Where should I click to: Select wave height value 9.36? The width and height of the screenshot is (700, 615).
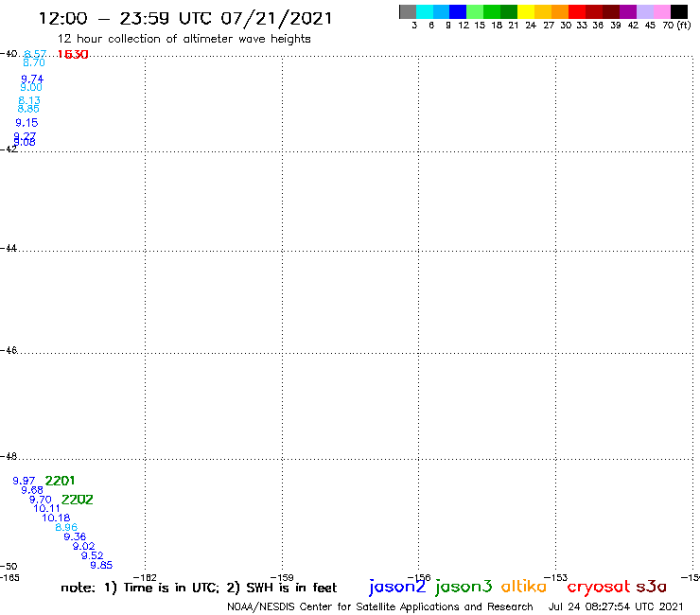point(75,536)
